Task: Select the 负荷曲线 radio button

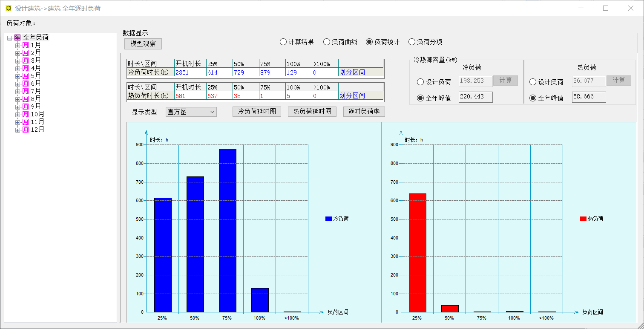Action: [327, 42]
